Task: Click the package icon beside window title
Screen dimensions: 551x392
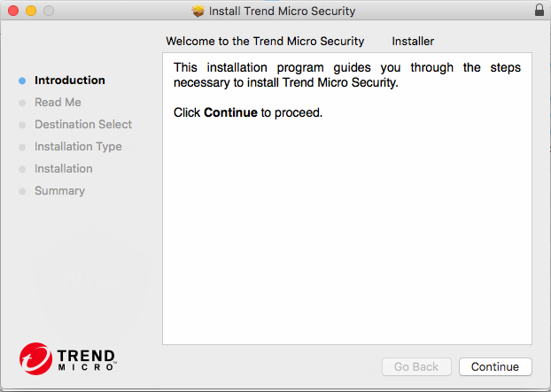Action: 198,12
